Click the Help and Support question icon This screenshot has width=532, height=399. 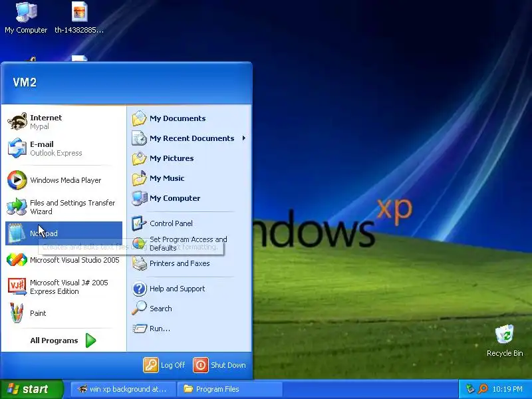coord(139,289)
